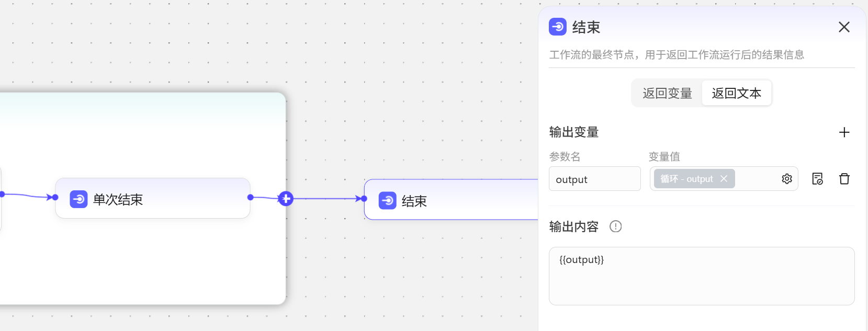Screen dimensions: 868x331
Task: Click the 结束 node icon on canvas
Action: point(387,201)
